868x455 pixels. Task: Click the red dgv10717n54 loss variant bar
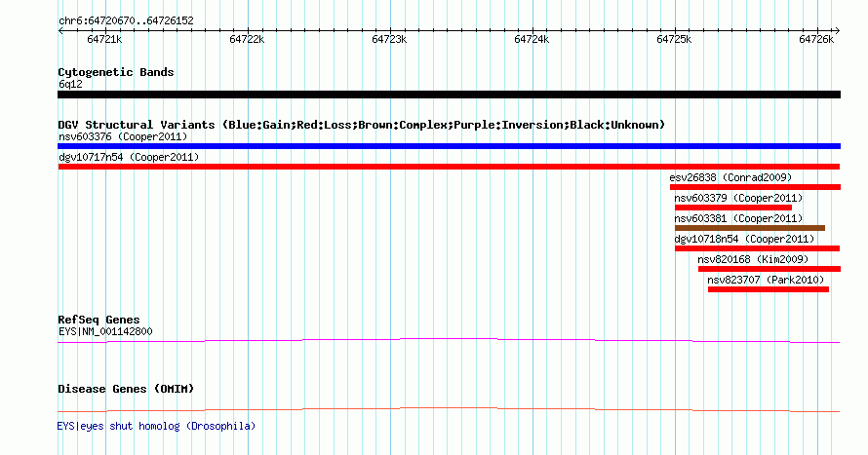click(449, 167)
